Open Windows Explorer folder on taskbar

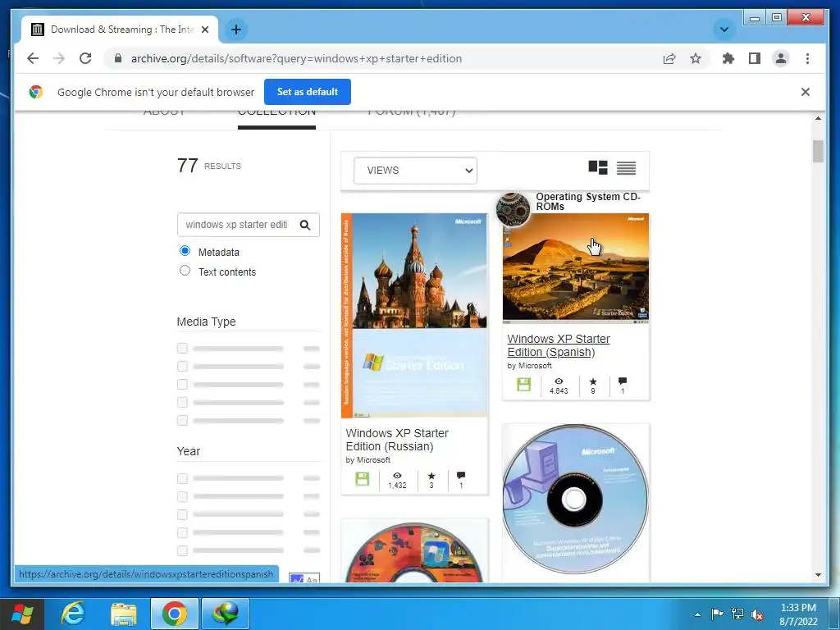(124, 614)
